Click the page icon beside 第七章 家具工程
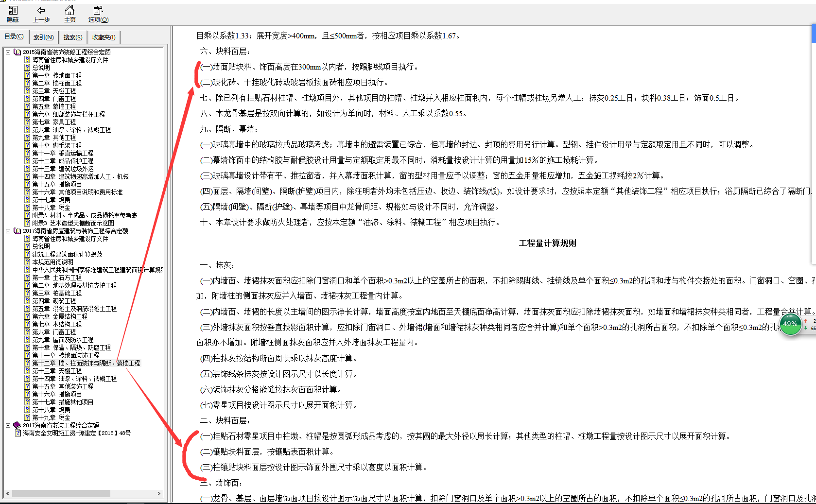This screenshot has width=816, height=504. coord(28,122)
